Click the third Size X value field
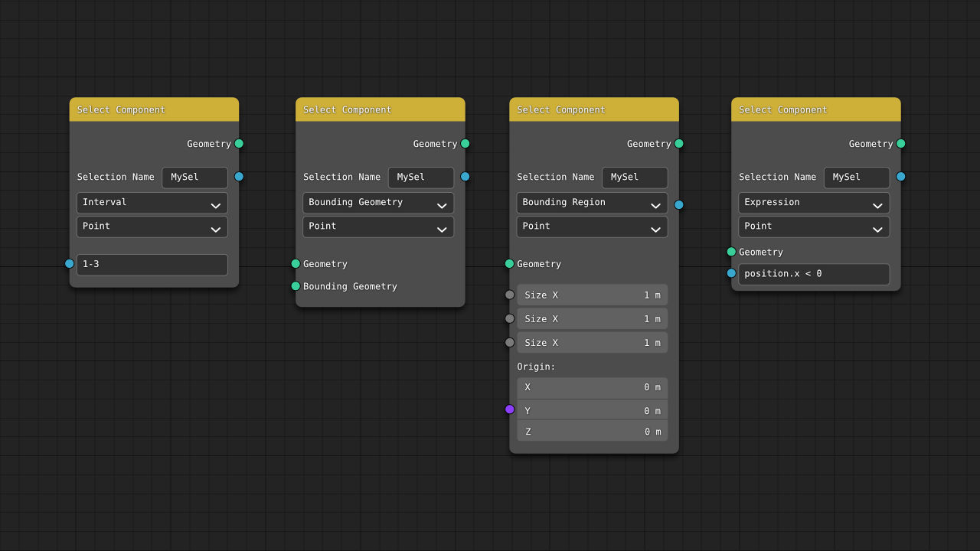Screen dimensions: 980x551 [x=592, y=343]
